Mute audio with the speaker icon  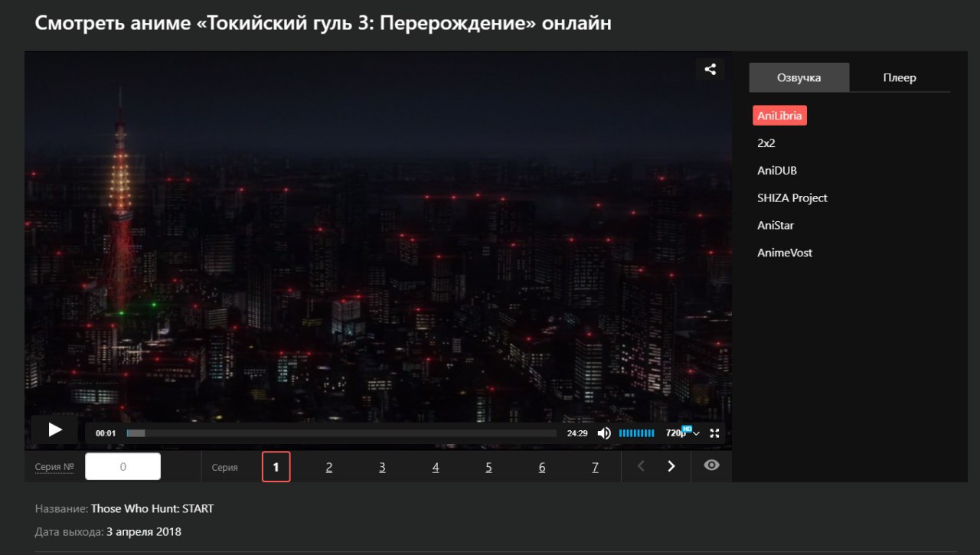[604, 433]
